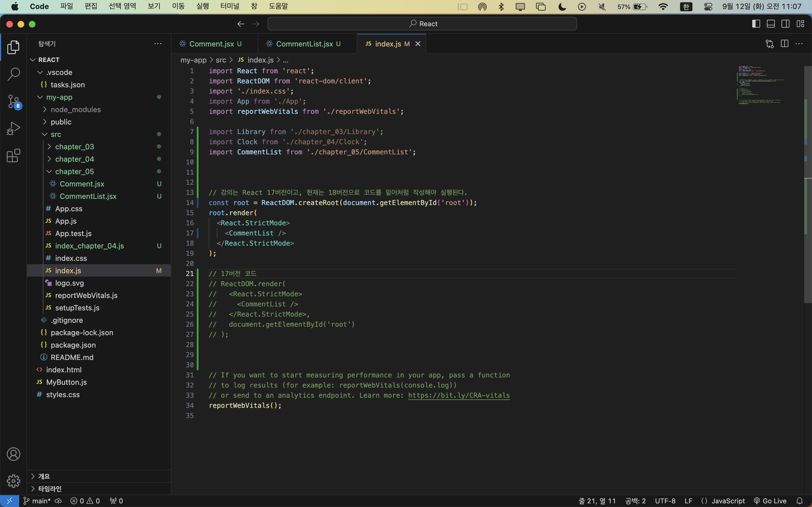
Task: Click the Open Changes compare icon
Action: coord(769,44)
